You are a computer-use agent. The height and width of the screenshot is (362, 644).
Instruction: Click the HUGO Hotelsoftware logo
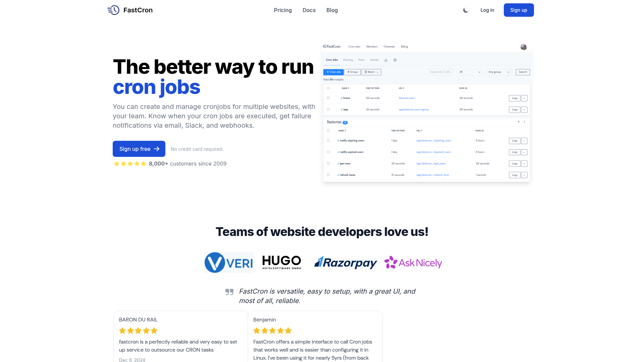point(282,262)
